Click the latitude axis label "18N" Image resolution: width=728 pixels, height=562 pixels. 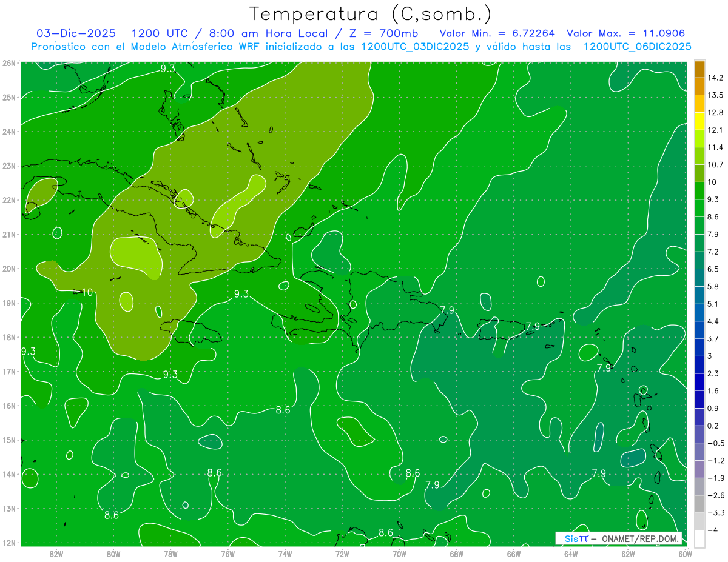point(8,337)
